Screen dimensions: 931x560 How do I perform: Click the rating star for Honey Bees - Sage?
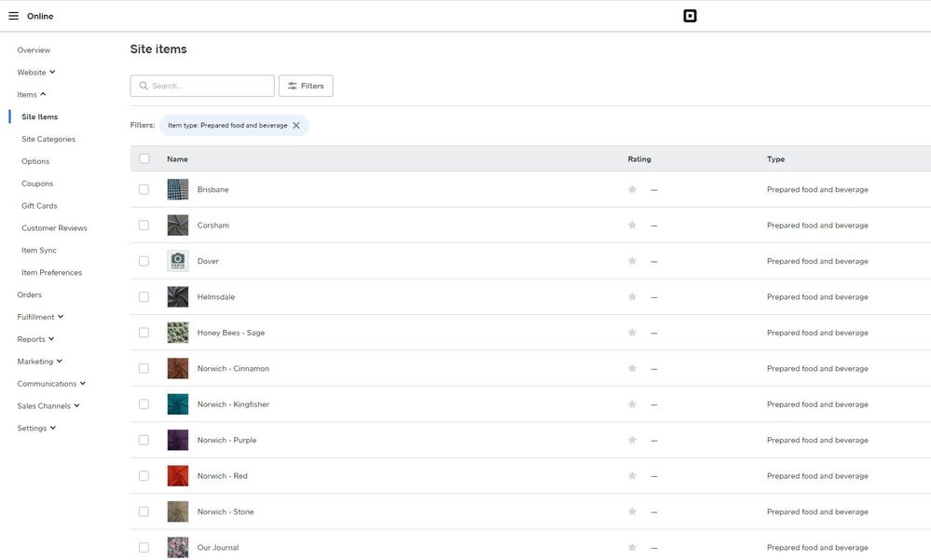coord(632,333)
